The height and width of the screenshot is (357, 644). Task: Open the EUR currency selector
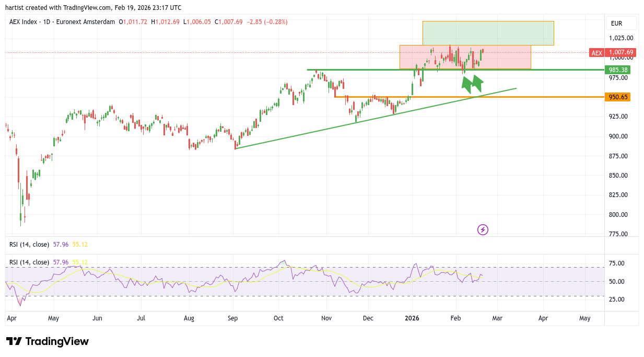point(617,24)
